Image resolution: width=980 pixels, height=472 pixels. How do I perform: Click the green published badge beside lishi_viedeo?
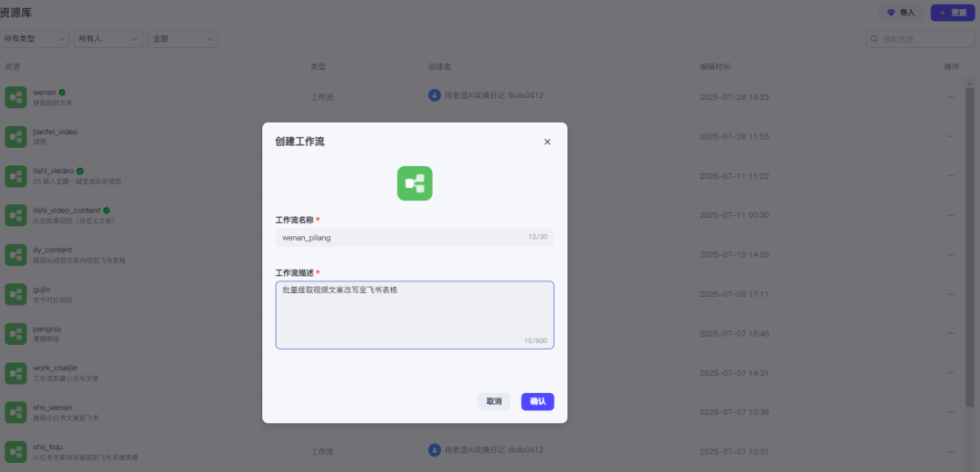pyautogui.click(x=81, y=171)
